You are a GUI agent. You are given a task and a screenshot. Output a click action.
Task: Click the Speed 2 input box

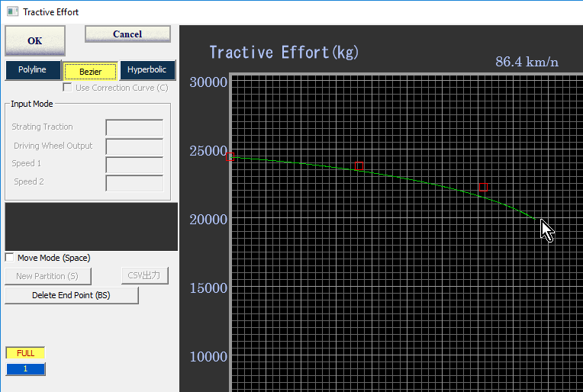click(x=134, y=183)
